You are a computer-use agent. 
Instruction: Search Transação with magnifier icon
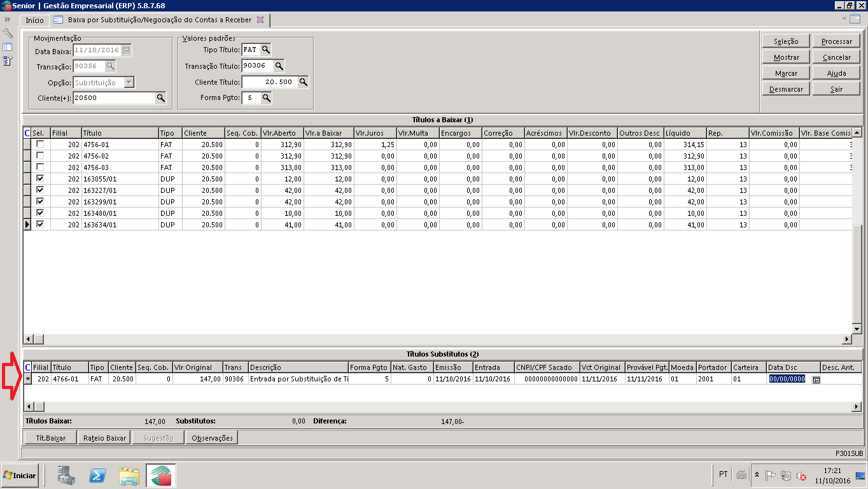pyautogui.click(x=110, y=66)
